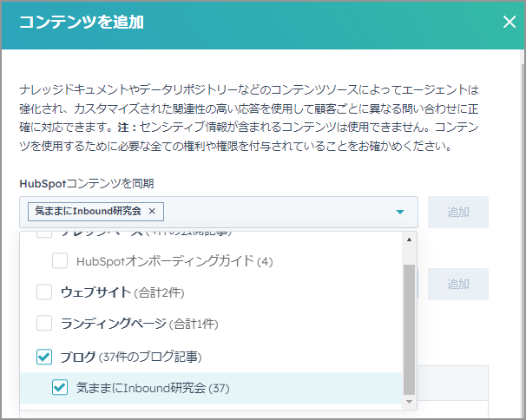This screenshot has width=526, height=420.
Task: Click the dropdown list scroll-up arrow
Action: (x=409, y=240)
